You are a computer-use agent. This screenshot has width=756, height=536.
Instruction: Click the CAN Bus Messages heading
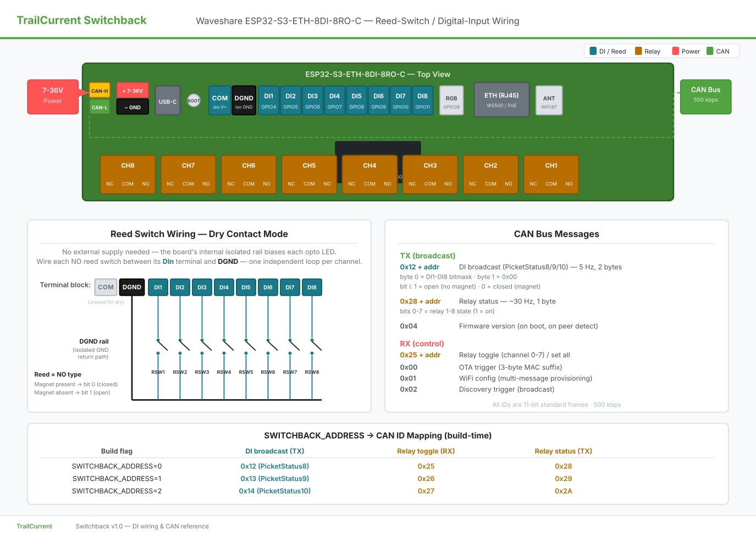(x=556, y=234)
